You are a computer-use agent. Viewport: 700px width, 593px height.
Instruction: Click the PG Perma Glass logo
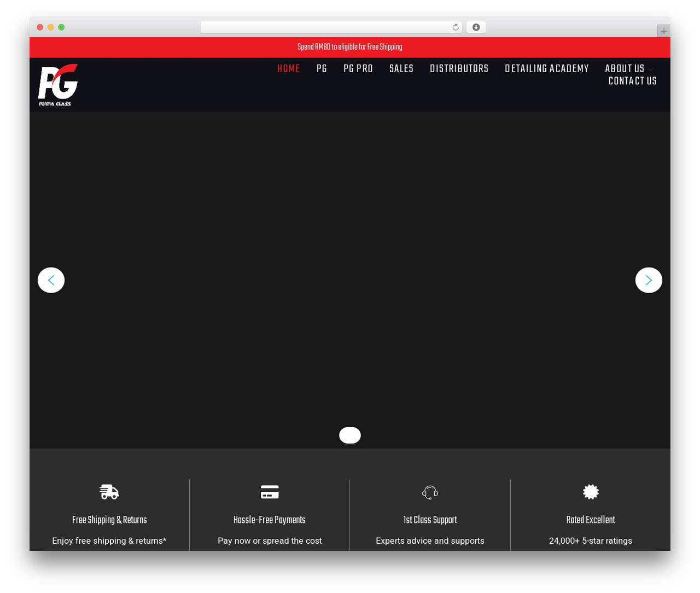pos(58,85)
